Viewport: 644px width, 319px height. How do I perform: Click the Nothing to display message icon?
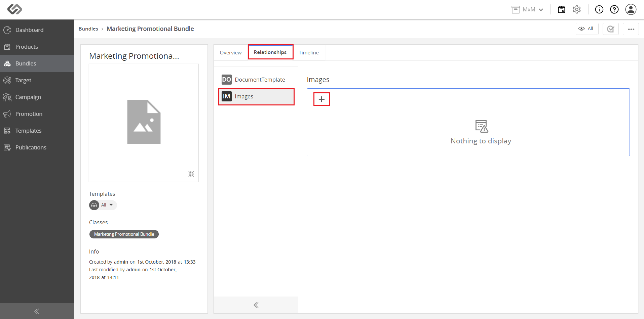click(482, 126)
